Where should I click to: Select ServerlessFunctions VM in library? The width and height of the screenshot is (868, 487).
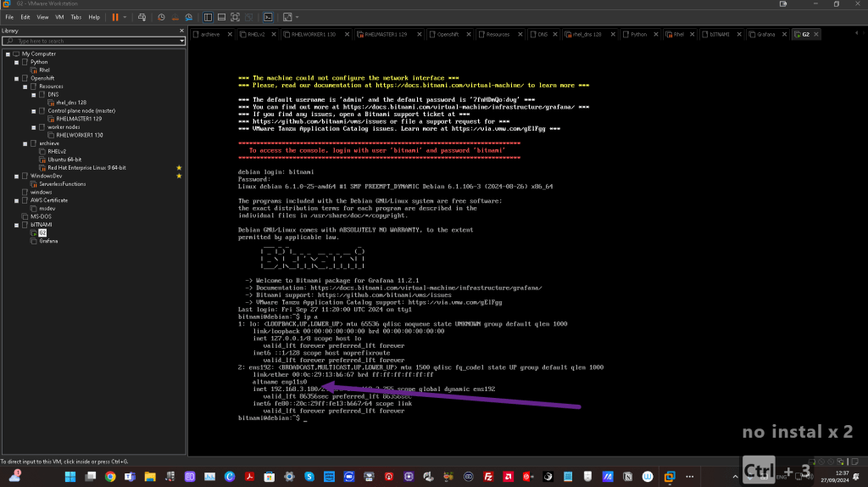(x=62, y=184)
